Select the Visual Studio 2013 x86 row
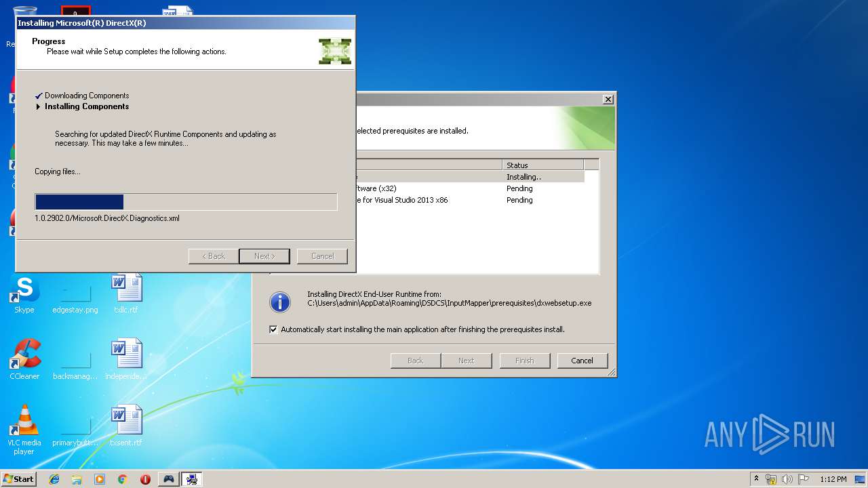Screen dimensions: 868x488 [x=469, y=200]
